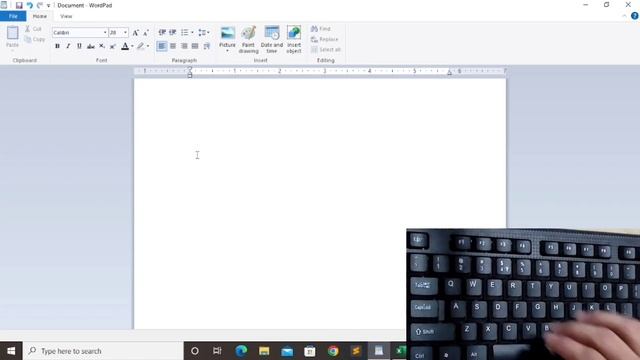Start a bulleted list
This screenshot has width=640, height=360.
point(185,32)
